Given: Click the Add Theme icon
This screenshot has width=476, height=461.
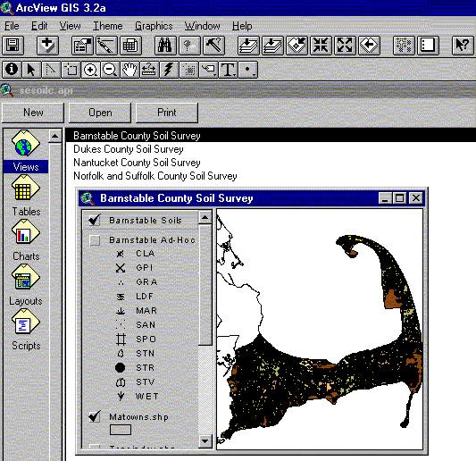Looking at the screenshot, I should click(x=47, y=46).
